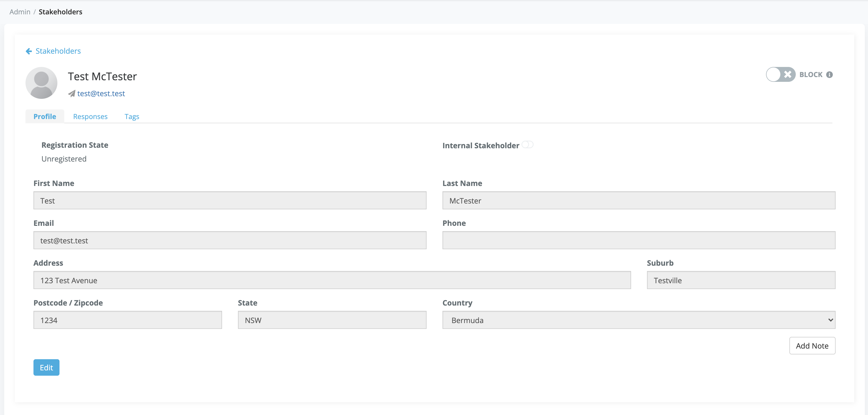This screenshot has width=868, height=415.
Task: Click the Stakeholders breadcrumb item
Action: click(60, 12)
